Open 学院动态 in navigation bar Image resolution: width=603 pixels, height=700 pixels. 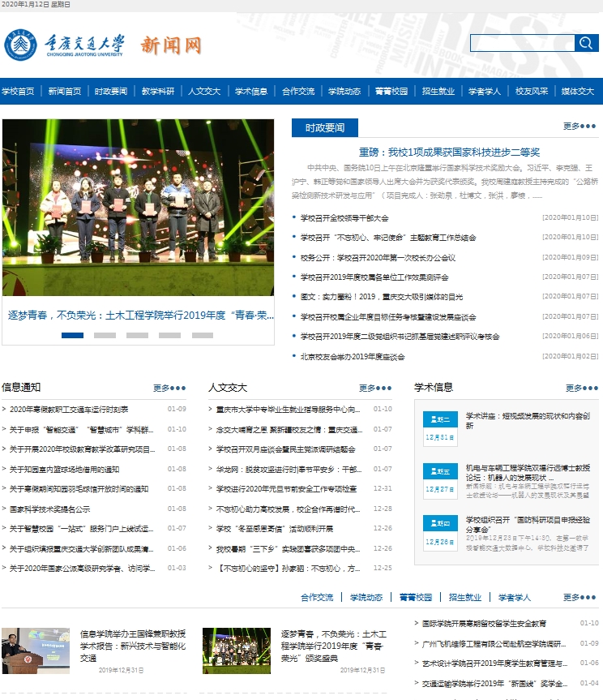(344, 91)
